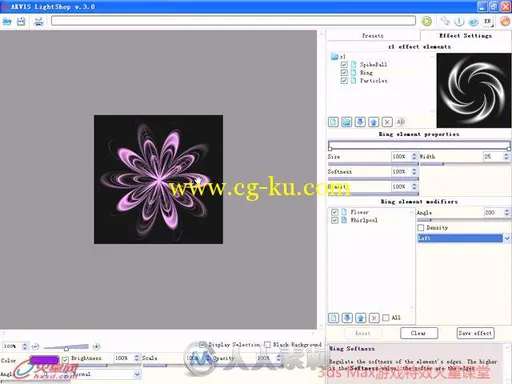The width and height of the screenshot is (512, 384).
Task: Open the purple Color swatch picker
Action: point(44,359)
